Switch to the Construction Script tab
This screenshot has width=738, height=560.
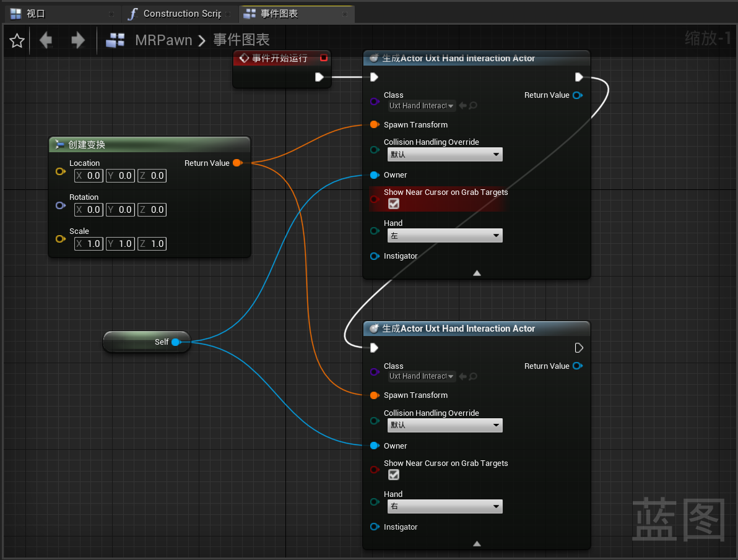coord(181,14)
